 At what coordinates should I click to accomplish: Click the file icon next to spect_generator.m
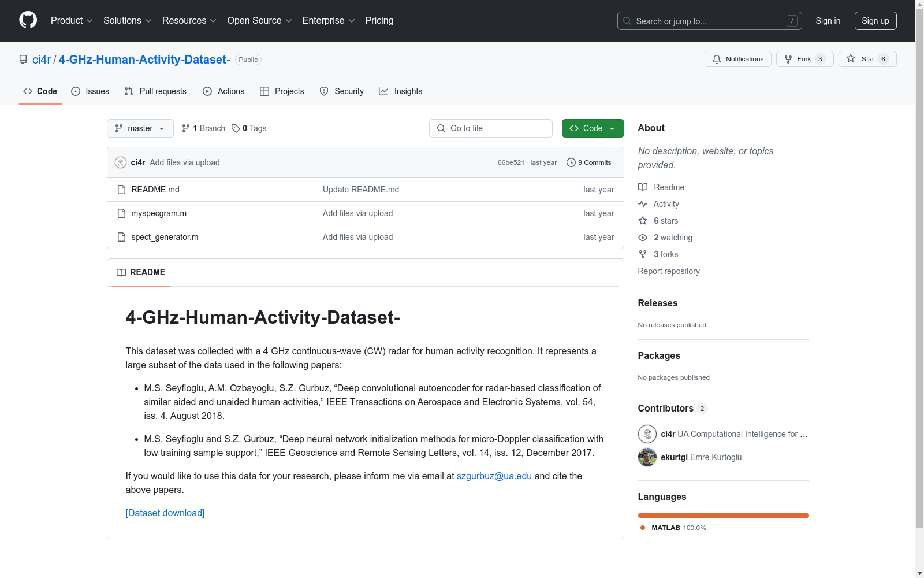(121, 237)
